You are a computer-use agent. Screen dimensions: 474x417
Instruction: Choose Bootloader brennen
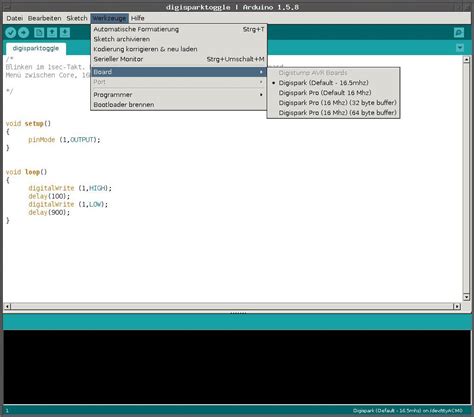pyautogui.click(x=179, y=105)
